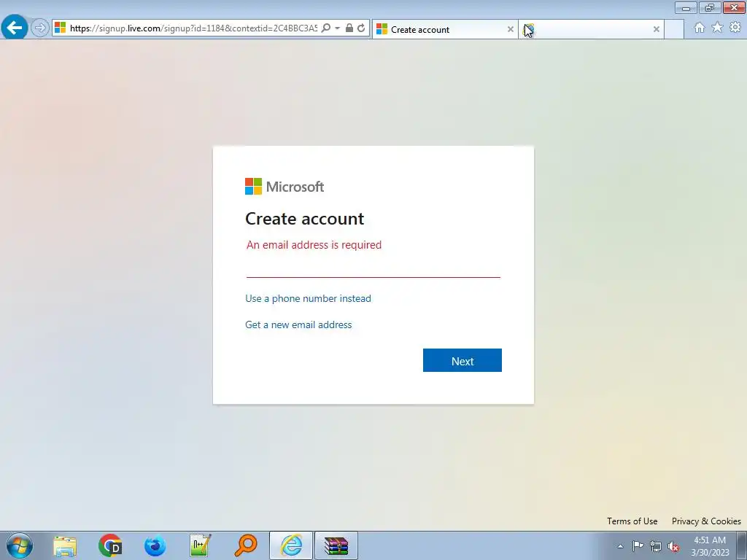This screenshot has height=560, width=747.
Task: Open the orange magnifier search app icon
Action: (246, 545)
